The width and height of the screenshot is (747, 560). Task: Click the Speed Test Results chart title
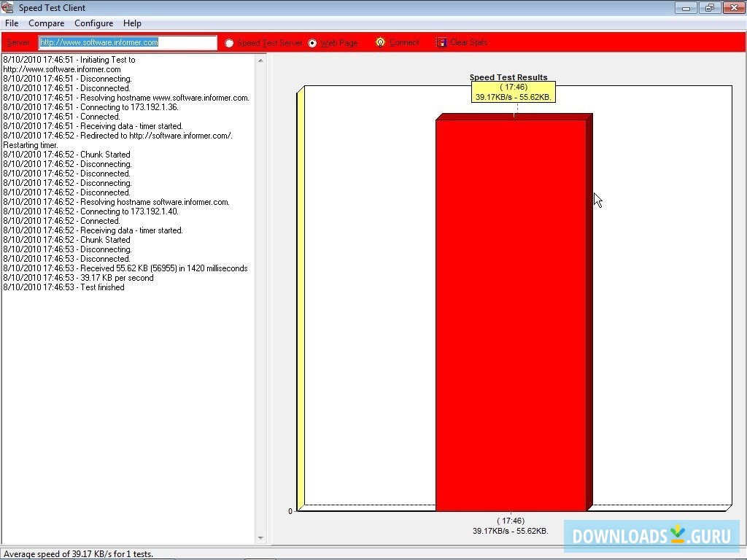click(x=508, y=77)
